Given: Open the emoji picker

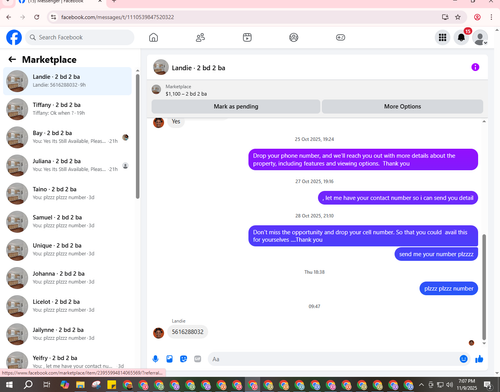Looking at the screenshot, I should 463,359.
